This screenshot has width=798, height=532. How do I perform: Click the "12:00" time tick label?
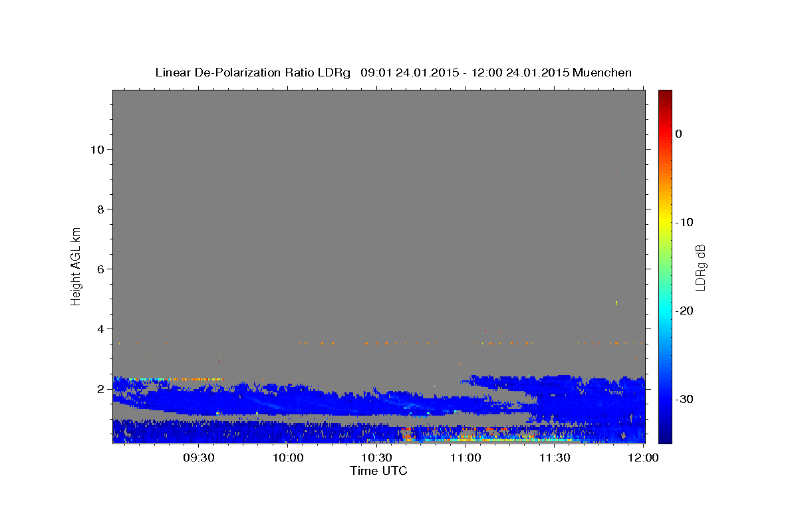point(643,458)
